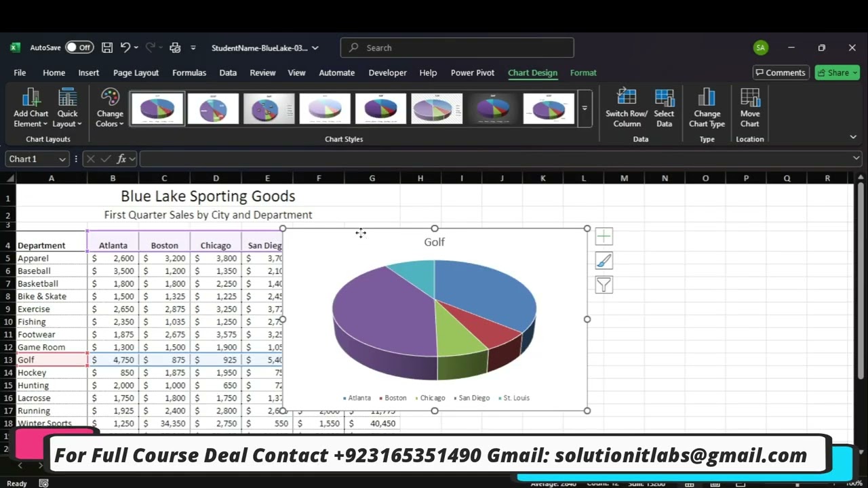Toggle the AutoSave switch
The width and height of the screenshot is (868, 488).
pos(79,47)
